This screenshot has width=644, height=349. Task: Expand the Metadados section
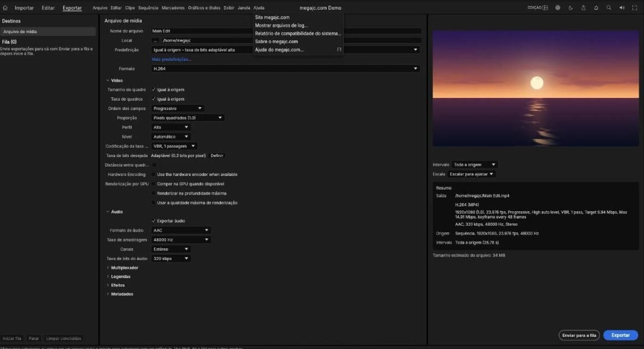tap(108, 294)
